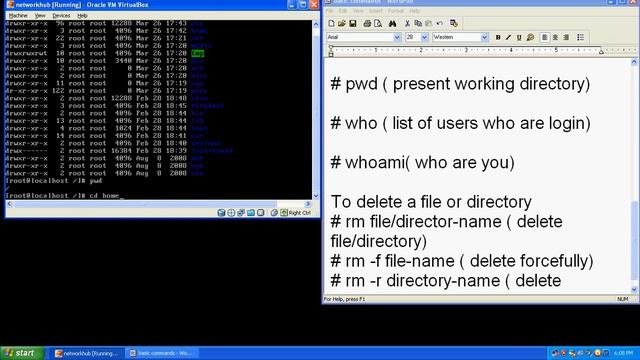The image size is (640, 360).
Task: Toggle Italic formatting in WordPad
Action: [x=508, y=38]
